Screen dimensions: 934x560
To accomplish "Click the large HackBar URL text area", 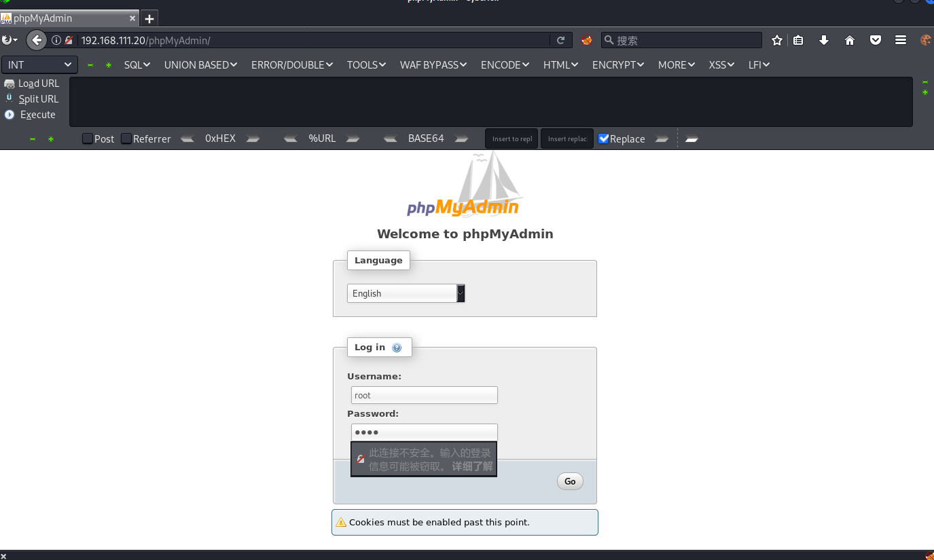I will [490, 102].
